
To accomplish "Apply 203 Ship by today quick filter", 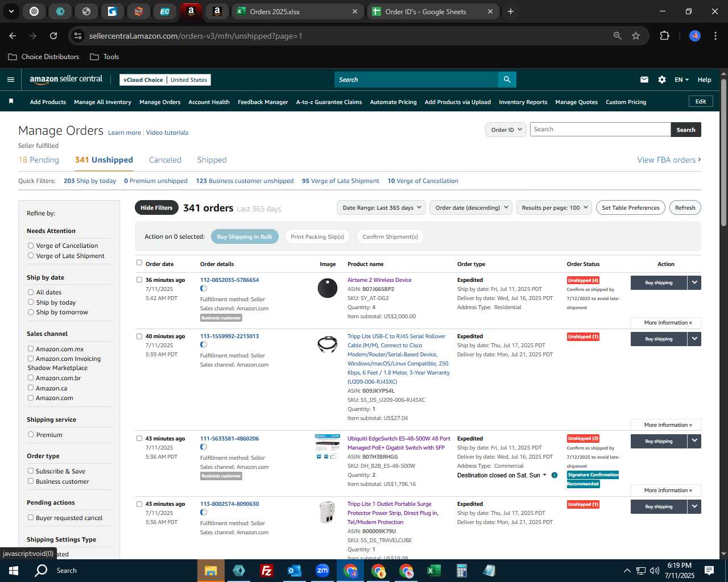I will (90, 181).
